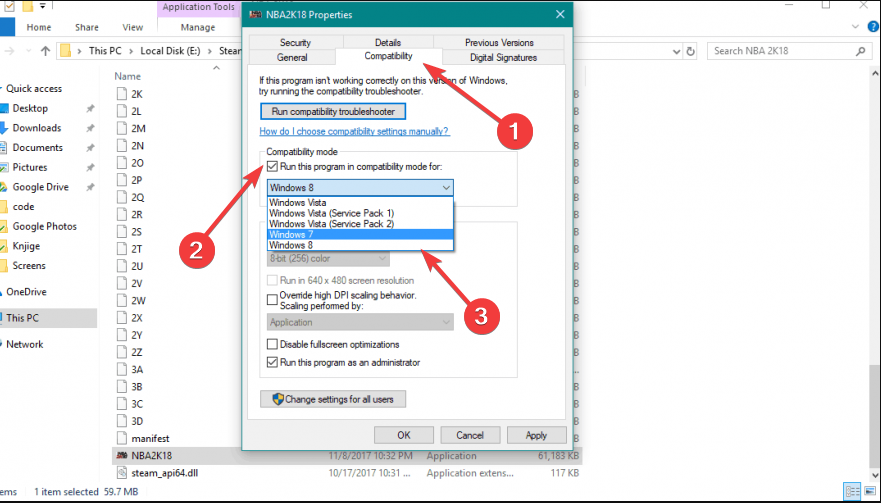Toggle Run this program in compatibility mode
This screenshot has height=503, width=881.
click(x=273, y=166)
